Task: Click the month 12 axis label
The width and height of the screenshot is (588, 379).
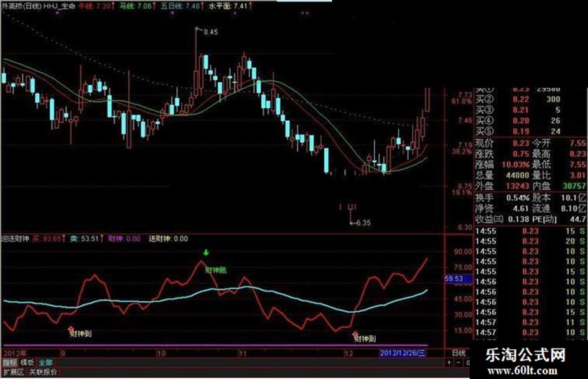Action: pyautogui.click(x=348, y=353)
